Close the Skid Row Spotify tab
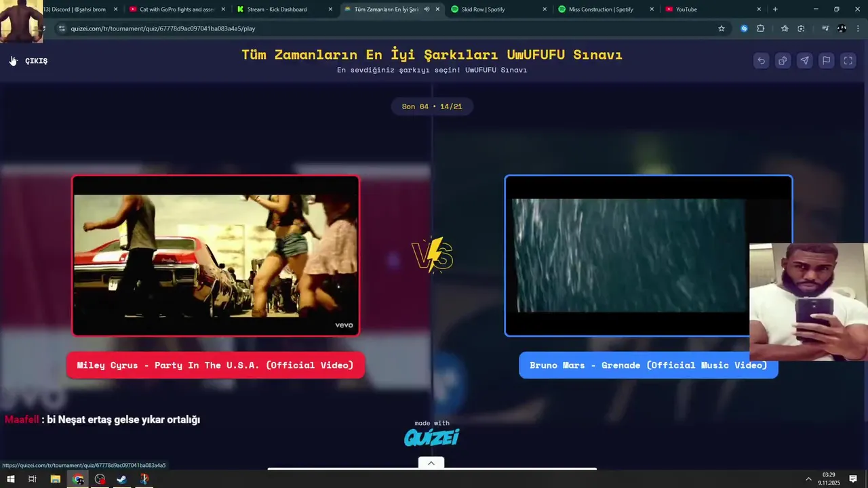 pyautogui.click(x=545, y=9)
